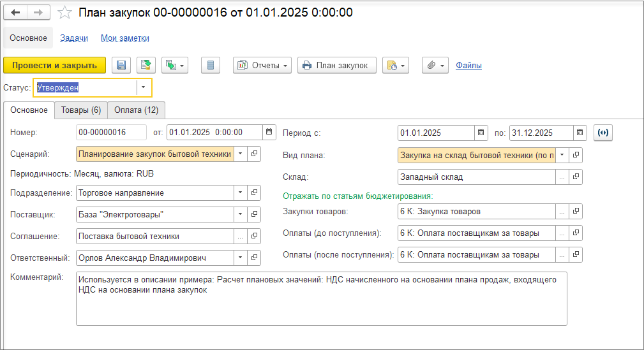Open the Файлы link

[468, 65]
